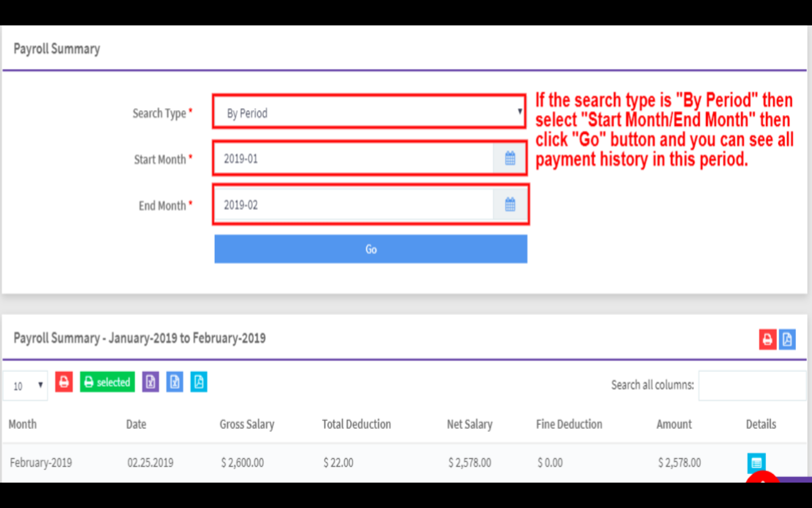812x508 pixels.
Task: Open the Search Type dropdown
Action: [370, 113]
